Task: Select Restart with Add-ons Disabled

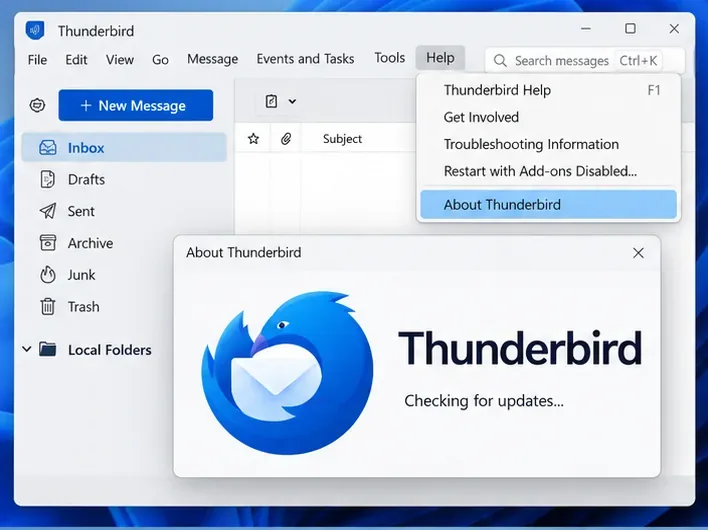Action: (x=549, y=172)
